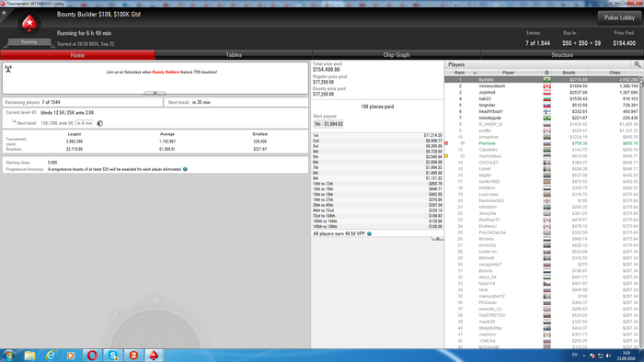The image size is (644, 362).
Task: Click '145th to 189th' payout row
Action: tap(377, 226)
